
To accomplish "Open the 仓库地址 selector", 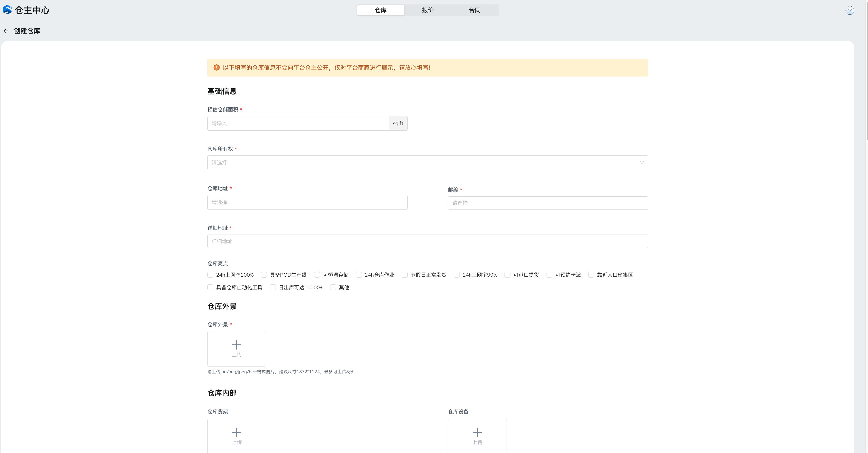I will coord(307,202).
